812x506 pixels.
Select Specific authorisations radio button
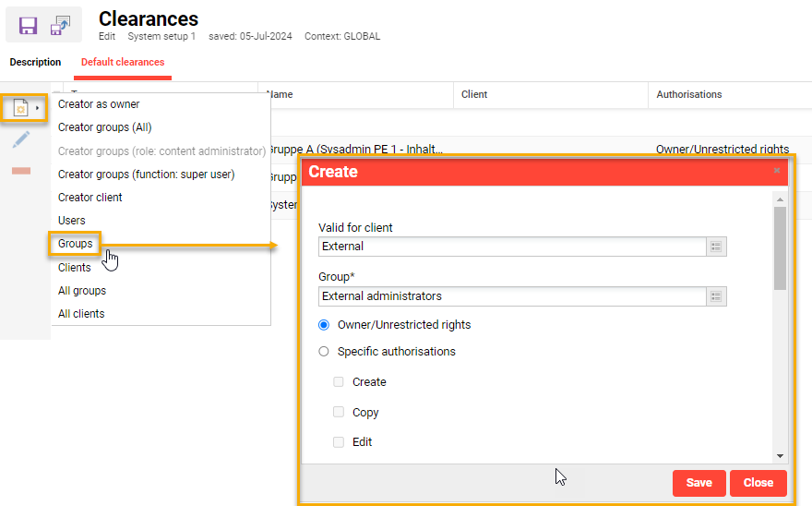pos(324,352)
